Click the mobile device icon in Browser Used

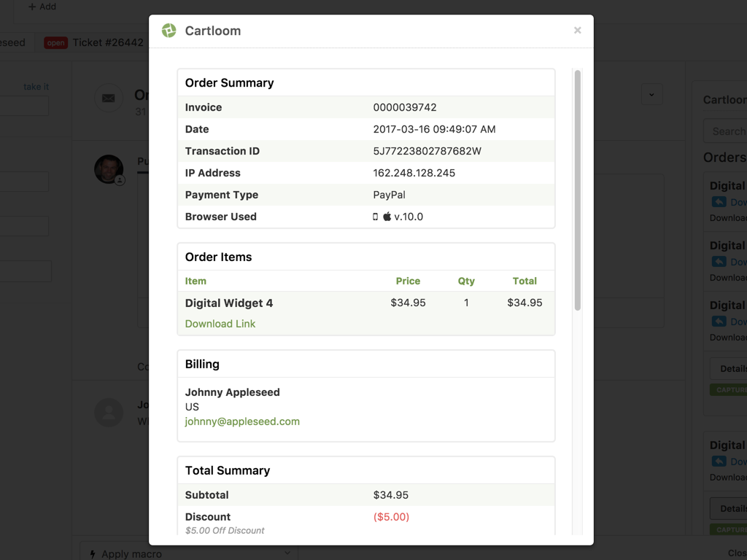(x=376, y=217)
